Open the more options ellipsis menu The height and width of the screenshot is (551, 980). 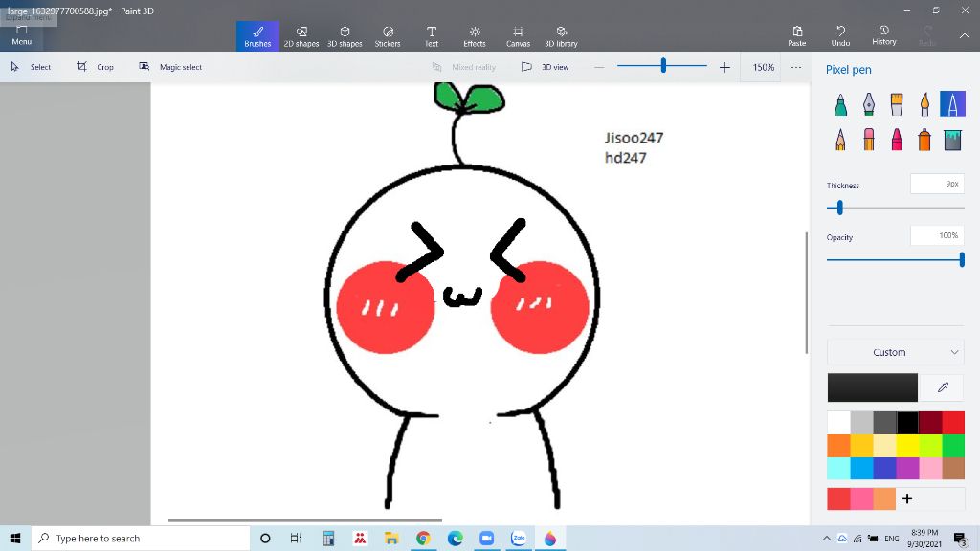coord(795,67)
